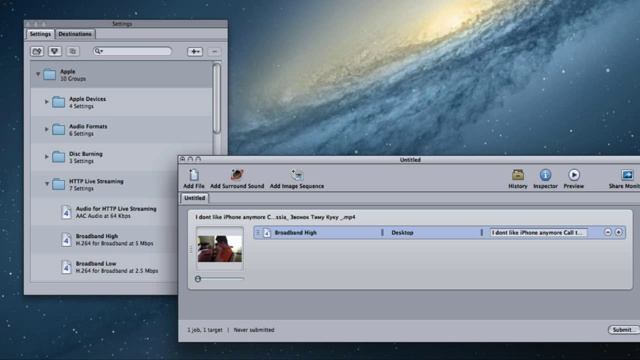This screenshot has width=640, height=360.
Task: Click the setting icon in Broadband High target row
Action: (x=267, y=233)
